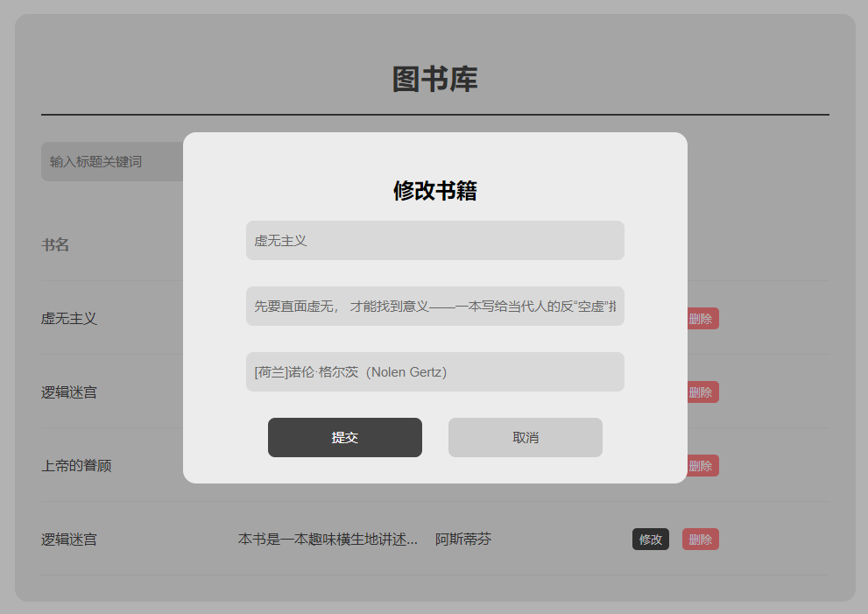Viewport: 868px width, 614px height.
Task: Click the 输入标题关键词 search box
Action: tap(112, 162)
